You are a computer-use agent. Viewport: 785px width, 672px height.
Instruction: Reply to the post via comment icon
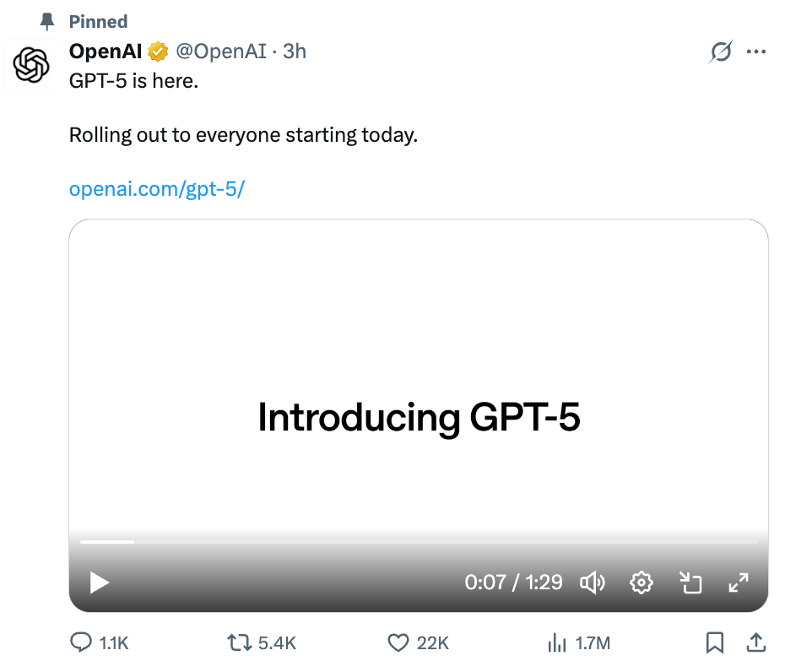point(81,643)
